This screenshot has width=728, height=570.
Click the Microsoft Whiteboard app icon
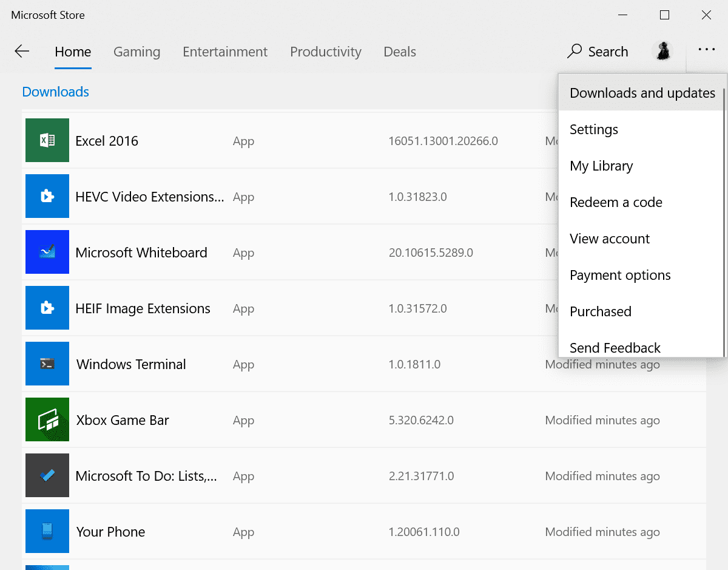click(47, 252)
